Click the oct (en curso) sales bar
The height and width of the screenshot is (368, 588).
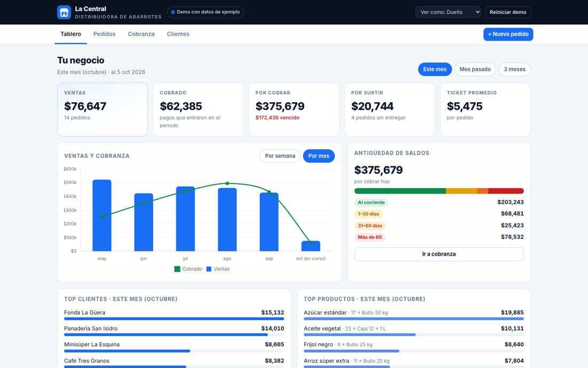click(311, 246)
